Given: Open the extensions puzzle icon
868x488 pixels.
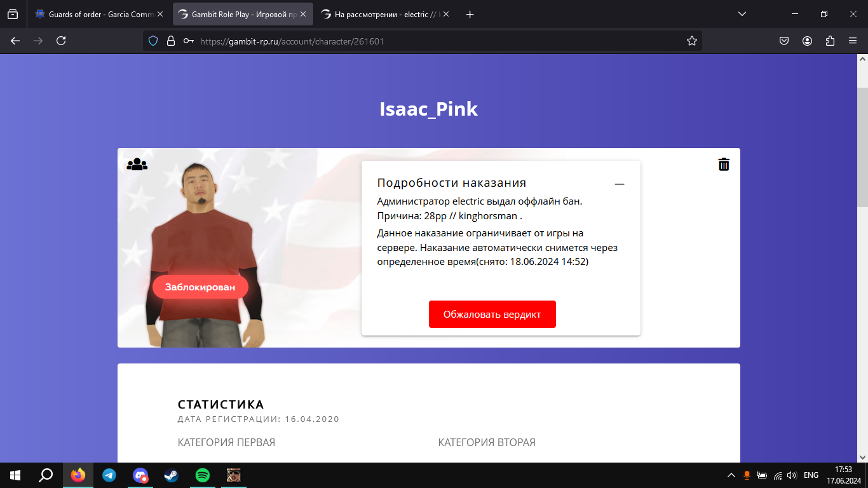Looking at the screenshot, I should 830,41.
